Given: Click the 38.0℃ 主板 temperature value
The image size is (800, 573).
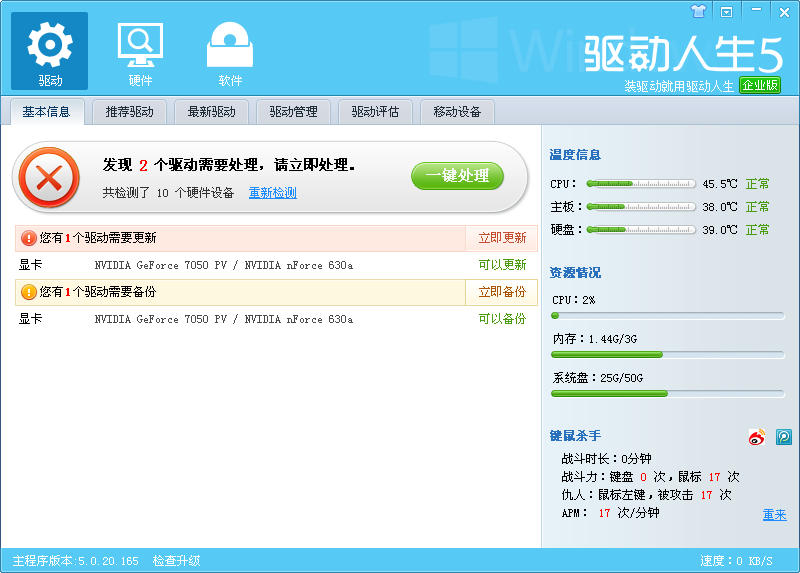Looking at the screenshot, I should tap(719, 207).
